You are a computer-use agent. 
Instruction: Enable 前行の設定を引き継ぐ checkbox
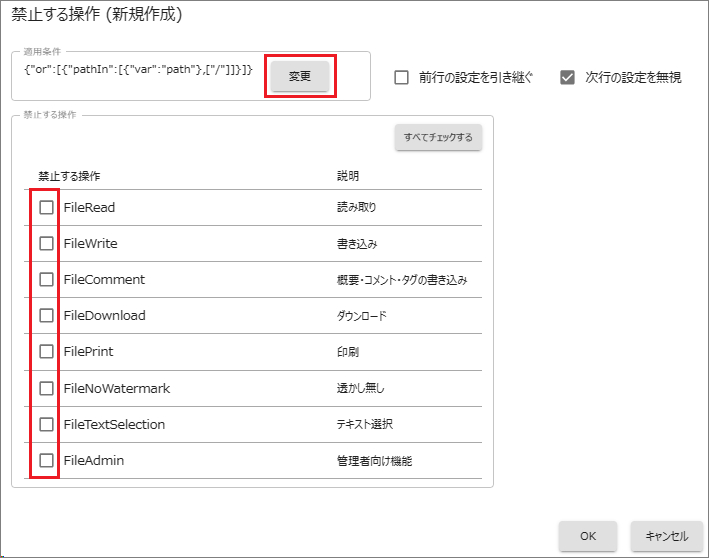402,77
